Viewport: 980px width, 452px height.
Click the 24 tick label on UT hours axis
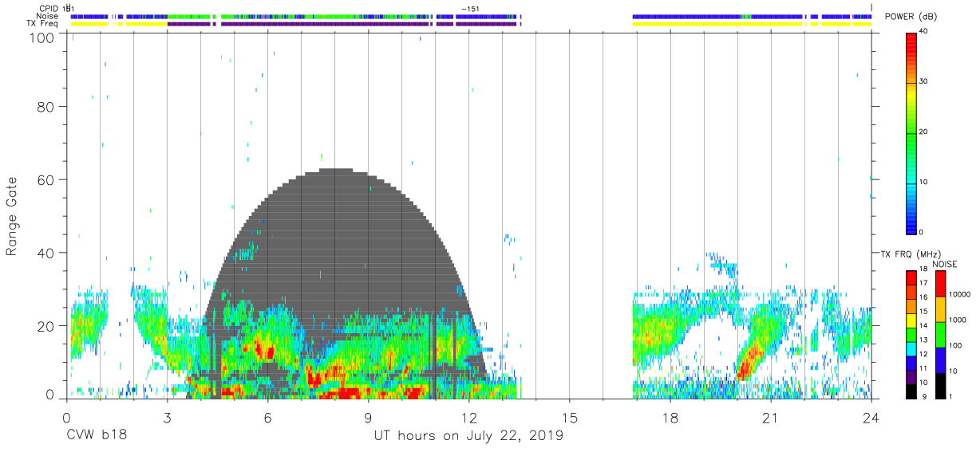pos(871,417)
